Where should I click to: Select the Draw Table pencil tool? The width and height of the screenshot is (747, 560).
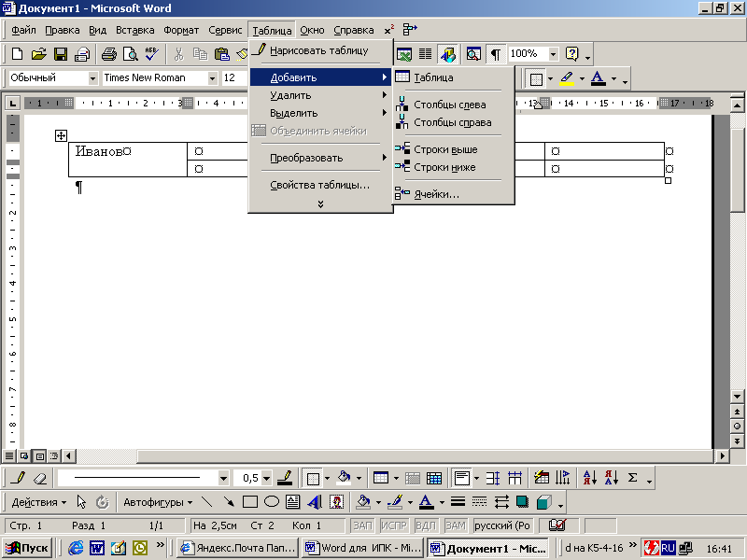(x=17, y=478)
